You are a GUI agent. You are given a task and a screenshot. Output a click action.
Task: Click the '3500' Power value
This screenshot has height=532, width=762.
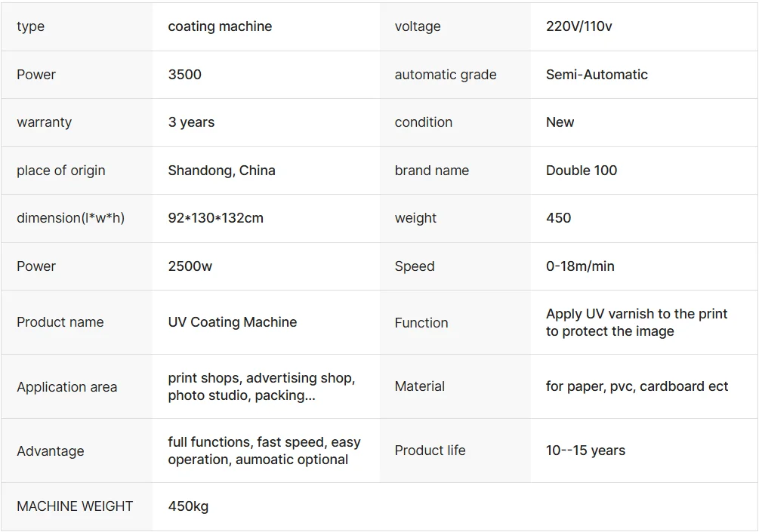(185, 74)
